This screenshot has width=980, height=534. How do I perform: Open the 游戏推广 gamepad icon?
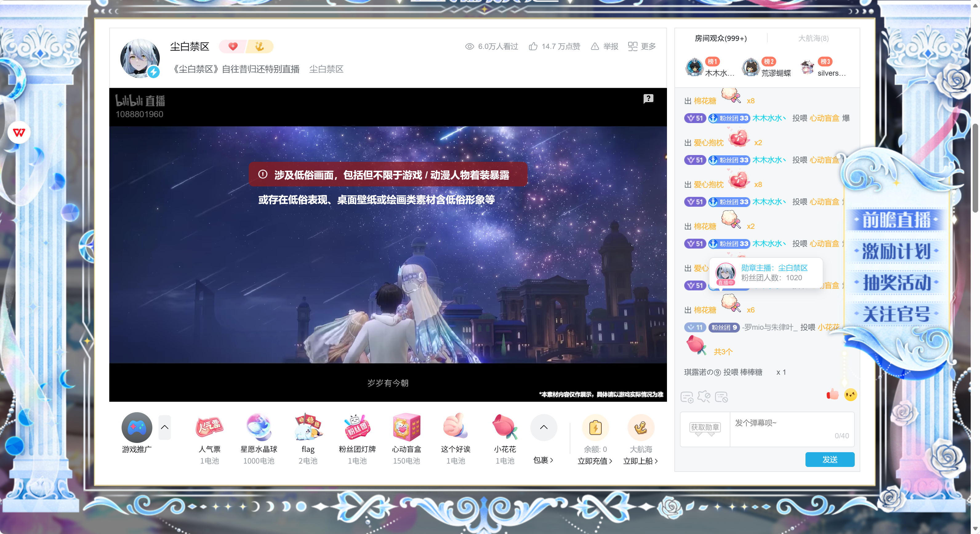tap(137, 427)
